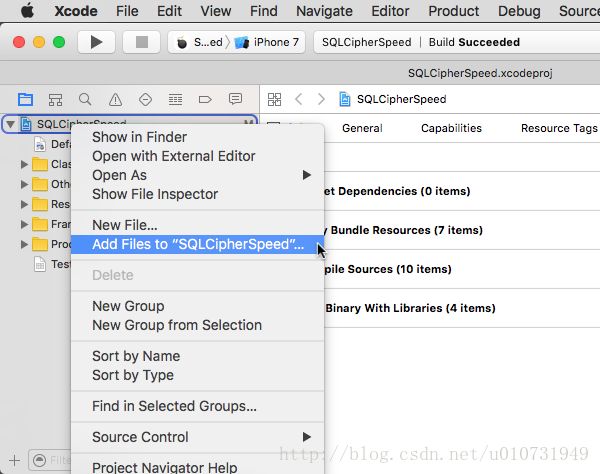Show the Test navigator diamond icon
600x474 pixels.
point(145,99)
